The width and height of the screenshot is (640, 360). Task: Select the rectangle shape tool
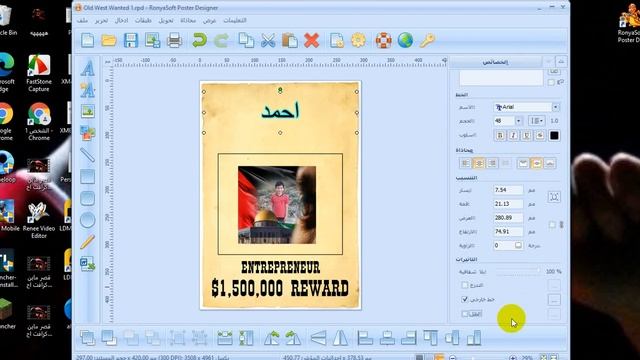87,177
